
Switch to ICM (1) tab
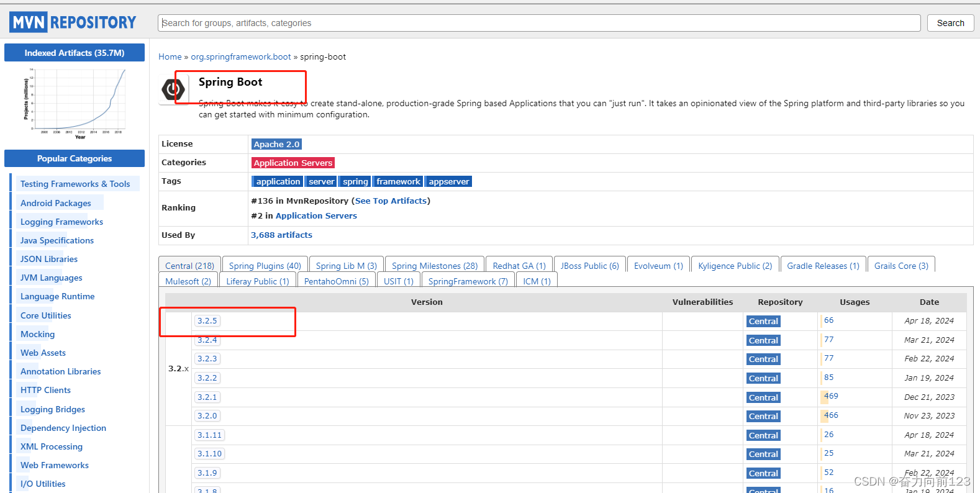pos(537,281)
